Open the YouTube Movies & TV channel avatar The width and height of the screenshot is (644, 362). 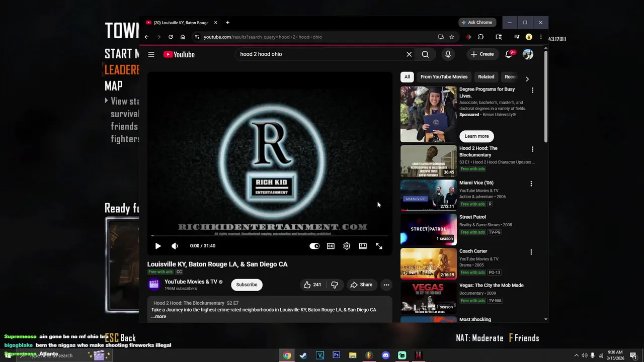click(154, 285)
